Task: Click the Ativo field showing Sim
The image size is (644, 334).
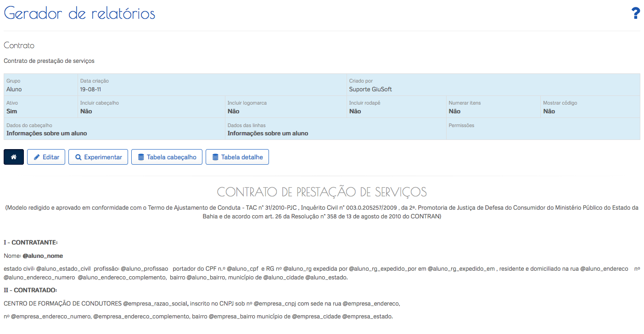Action: coord(12,111)
